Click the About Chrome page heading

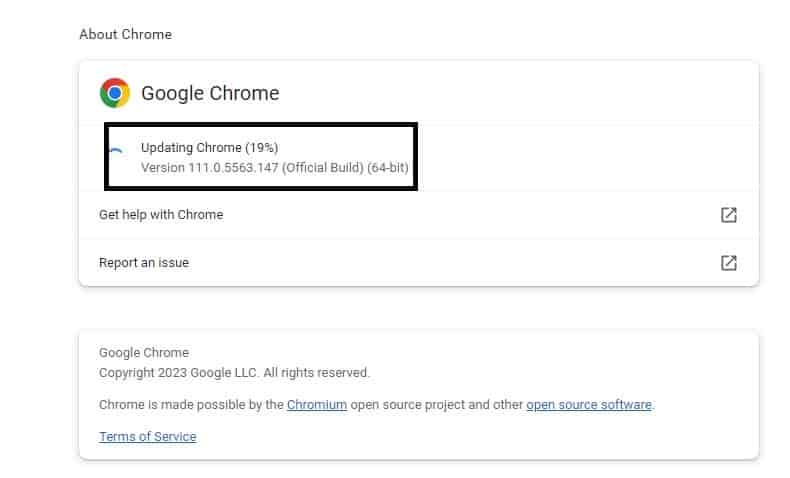click(x=125, y=34)
